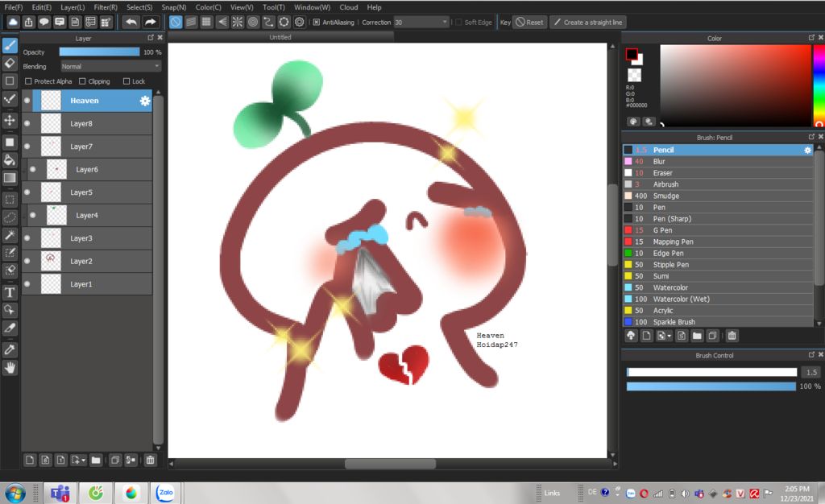Image resolution: width=825 pixels, height=504 pixels.
Task: Select the Gradient tool
Action: (x=10, y=178)
